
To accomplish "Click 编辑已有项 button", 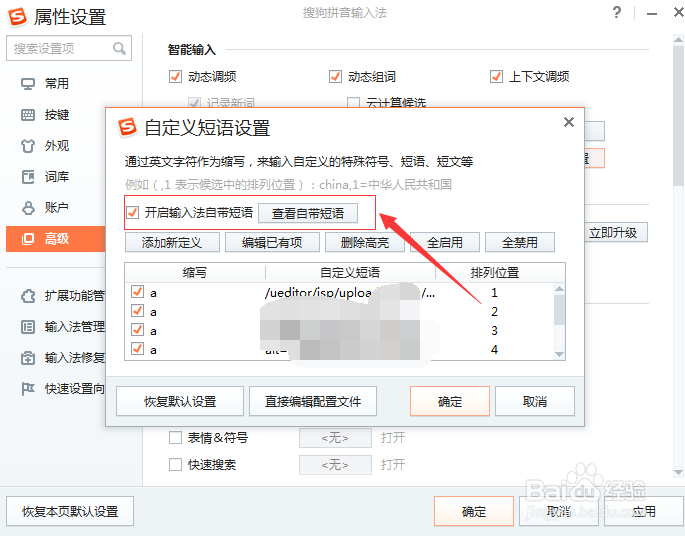I will [x=272, y=242].
